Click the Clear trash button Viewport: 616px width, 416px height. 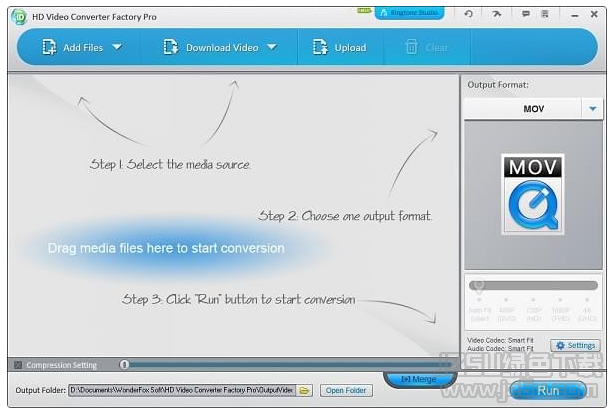coord(427,48)
